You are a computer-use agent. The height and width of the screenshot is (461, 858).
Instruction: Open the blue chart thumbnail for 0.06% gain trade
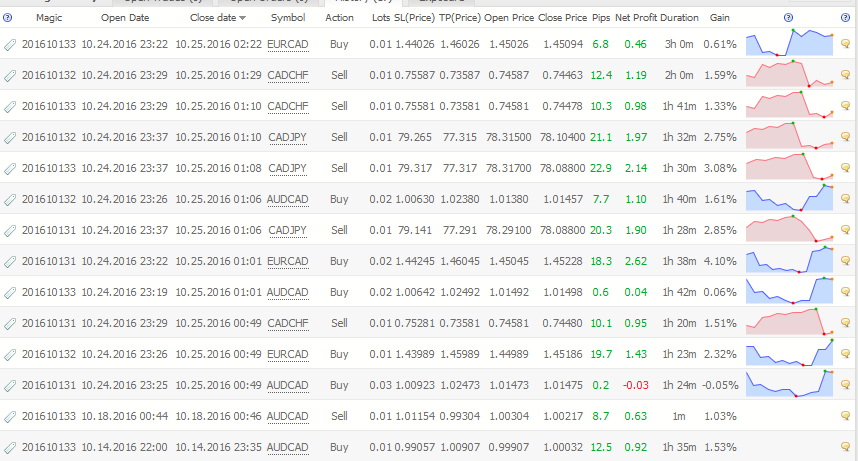pos(789,291)
